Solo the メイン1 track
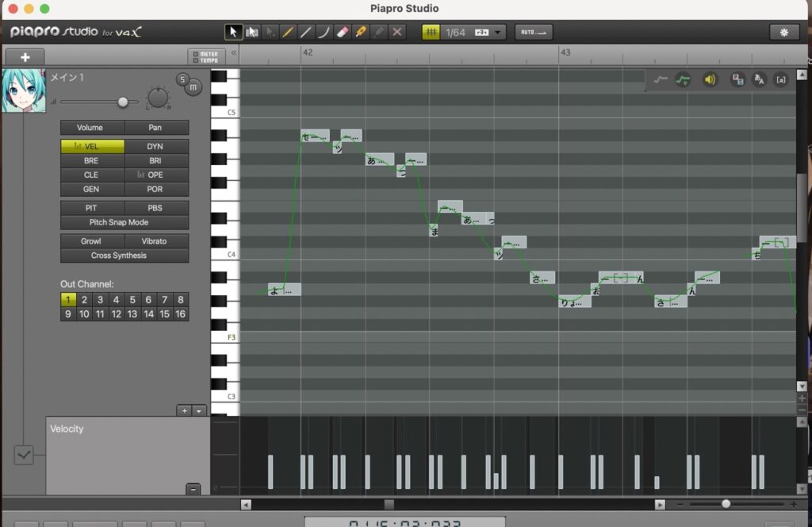The height and width of the screenshot is (527, 812). 182,79
